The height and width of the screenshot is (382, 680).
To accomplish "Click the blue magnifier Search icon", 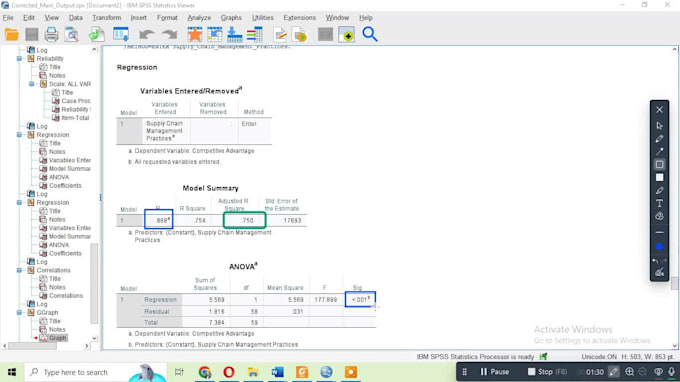I will tap(369, 34).
